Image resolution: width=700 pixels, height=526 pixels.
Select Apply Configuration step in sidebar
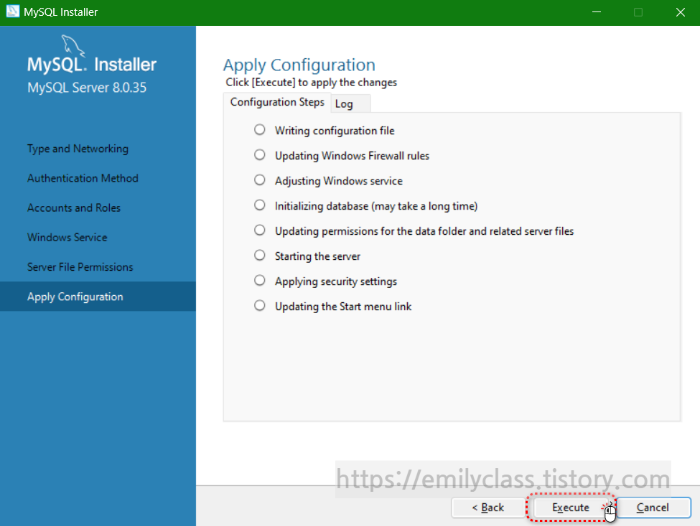pyautogui.click(x=98, y=296)
